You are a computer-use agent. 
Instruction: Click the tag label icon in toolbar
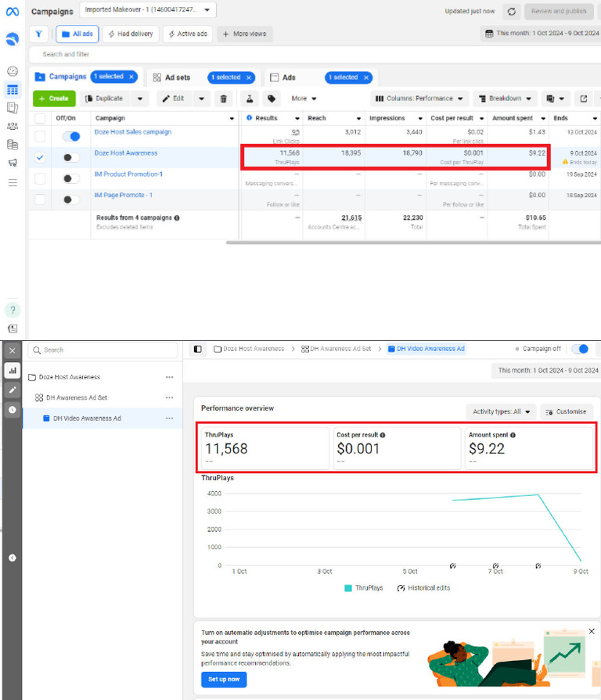point(272,99)
